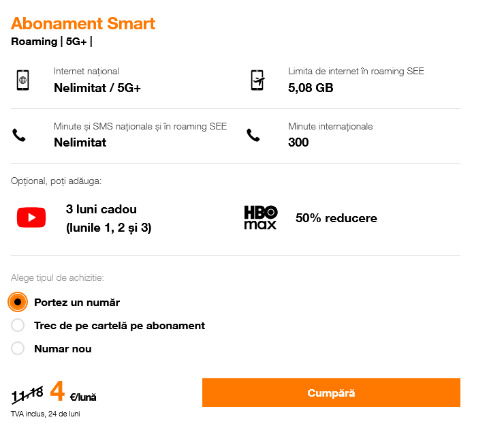Click the "5,08 GB" roaming limit value
The width and height of the screenshot is (504, 443).
[x=311, y=87]
